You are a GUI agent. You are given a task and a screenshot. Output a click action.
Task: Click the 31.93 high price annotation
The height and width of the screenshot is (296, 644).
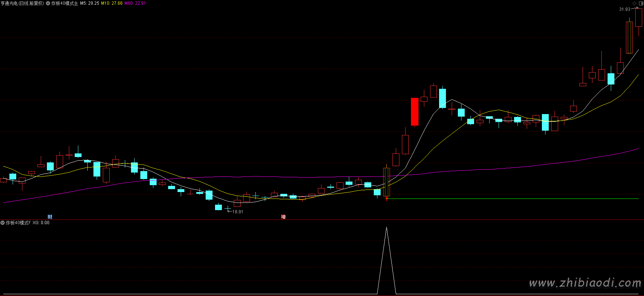tap(624, 9)
